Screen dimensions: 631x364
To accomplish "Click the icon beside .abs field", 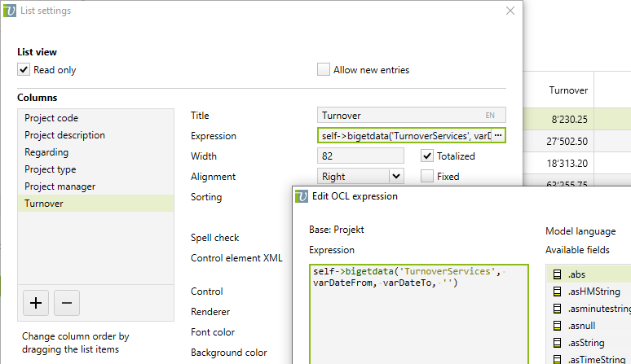I will (x=558, y=274).
